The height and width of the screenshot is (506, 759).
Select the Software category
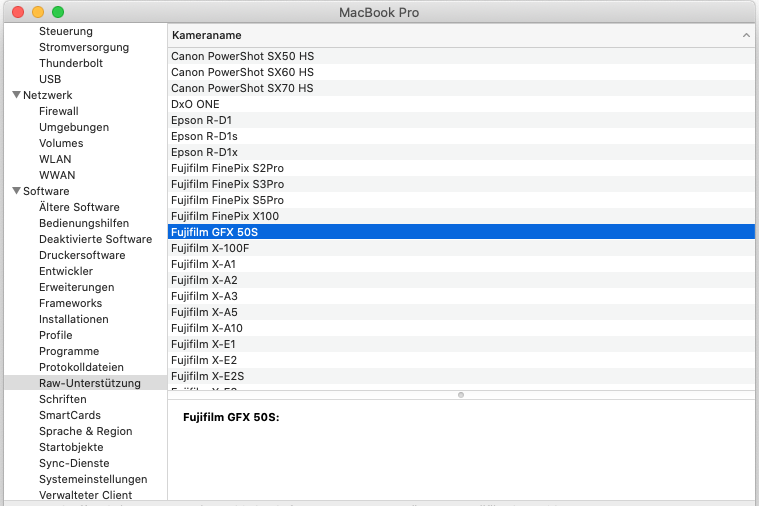(x=46, y=191)
